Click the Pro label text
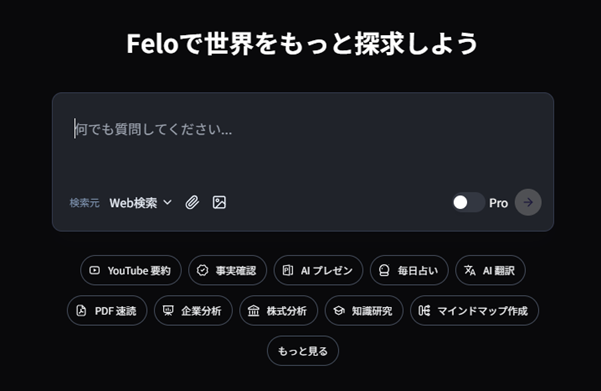Viewport: 601px width, 391px height. 498,203
